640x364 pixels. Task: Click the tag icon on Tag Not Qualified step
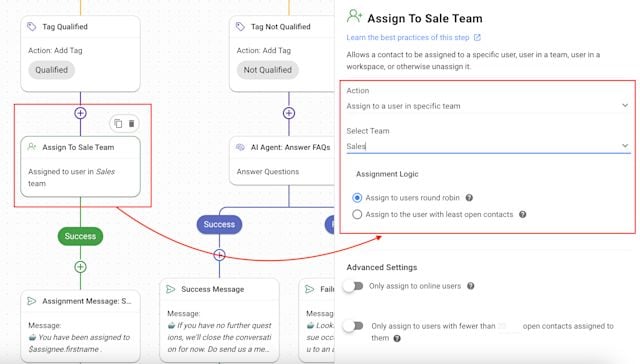click(x=240, y=27)
